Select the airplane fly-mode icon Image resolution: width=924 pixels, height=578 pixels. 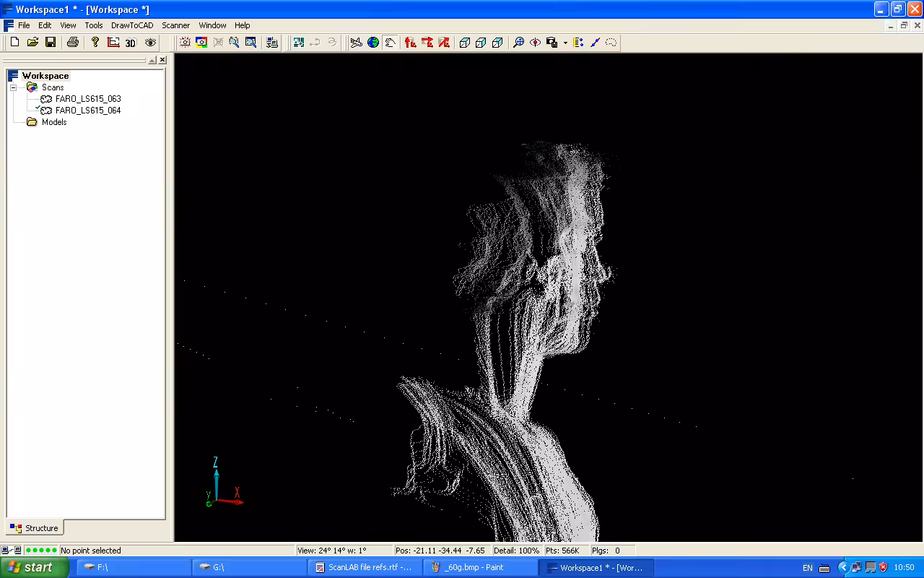point(357,43)
